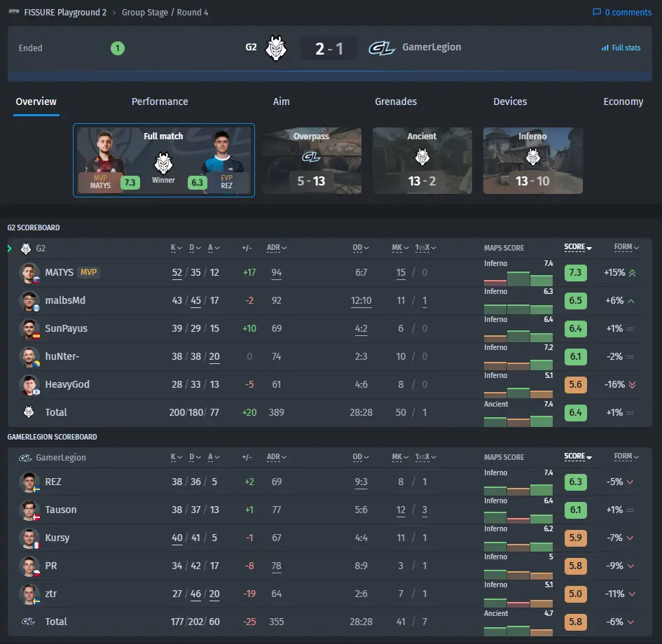Screen dimensions: 662x644
Task: Click Tauson Inferno maps score bars
Action: pos(518,516)
